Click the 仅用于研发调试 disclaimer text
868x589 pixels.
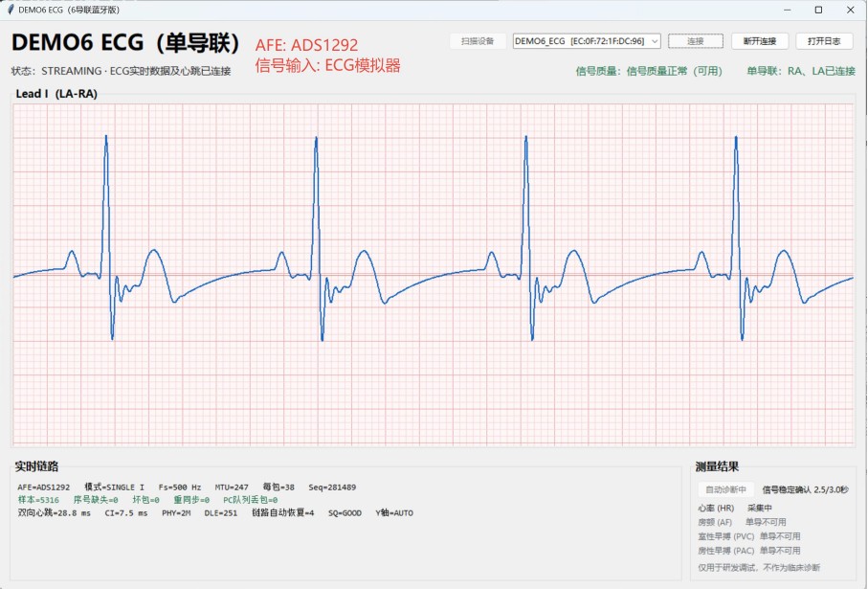(759, 567)
